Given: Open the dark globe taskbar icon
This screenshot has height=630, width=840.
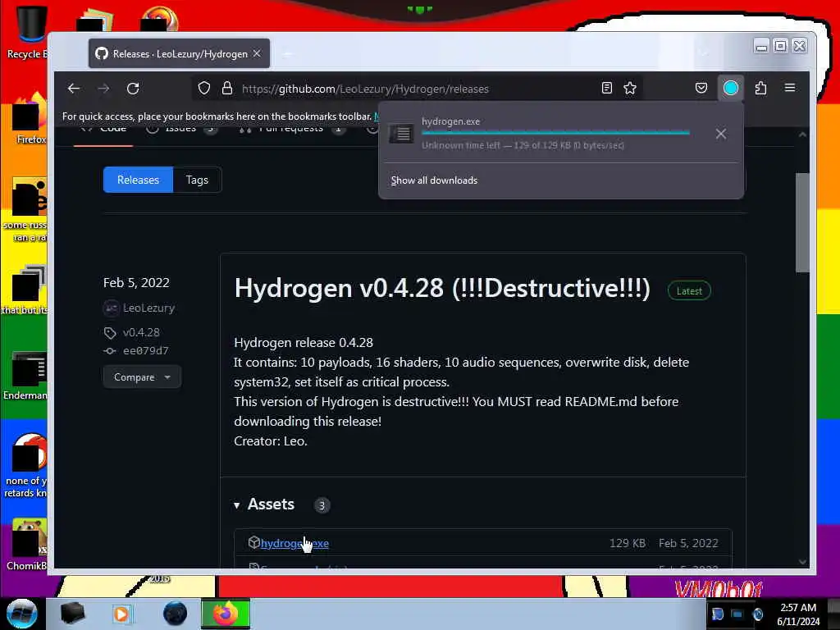Looking at the screenshot, I should click(x=175, y=614).
